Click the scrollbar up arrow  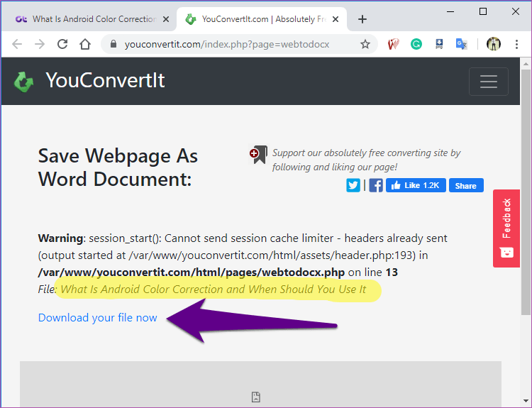[526, 63]
